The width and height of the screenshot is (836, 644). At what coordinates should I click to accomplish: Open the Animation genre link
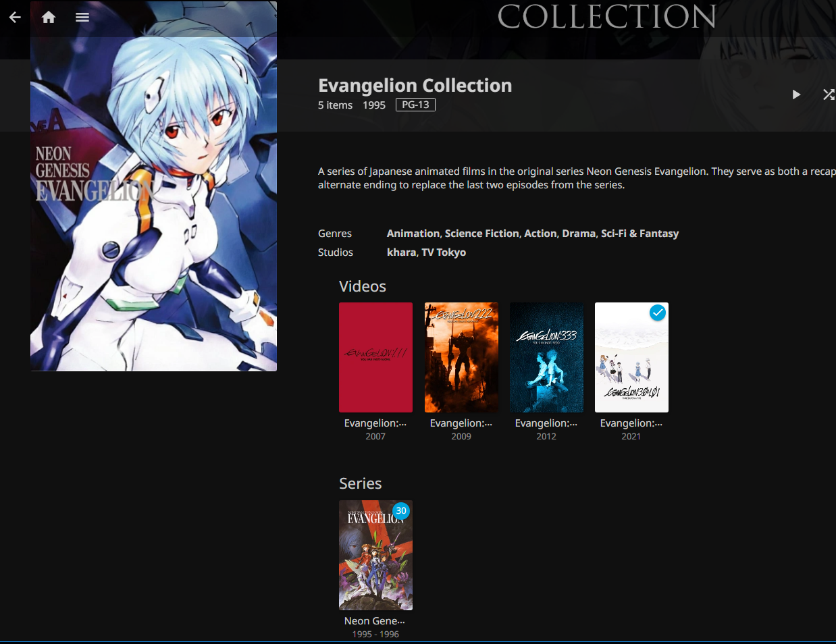(413, 234)
